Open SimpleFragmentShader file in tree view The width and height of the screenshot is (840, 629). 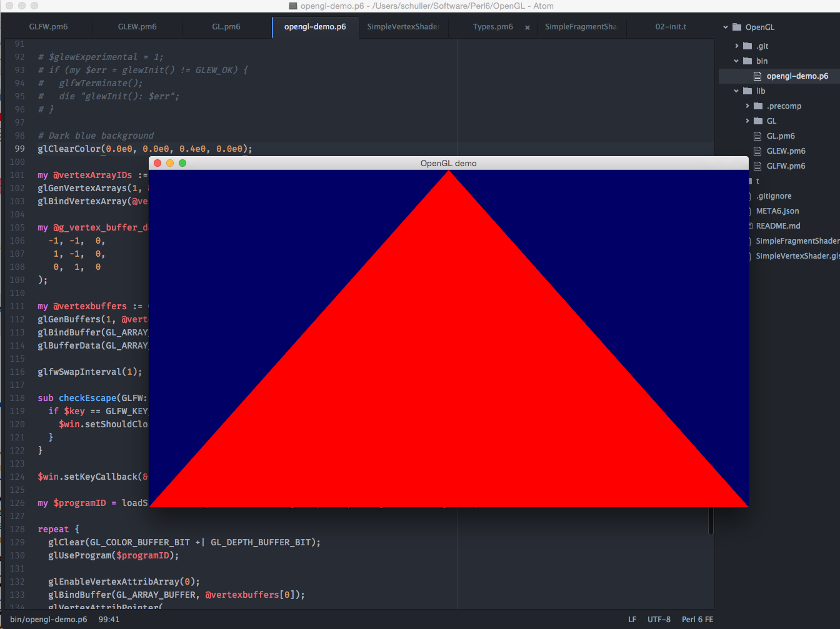(x=797, y=241)
